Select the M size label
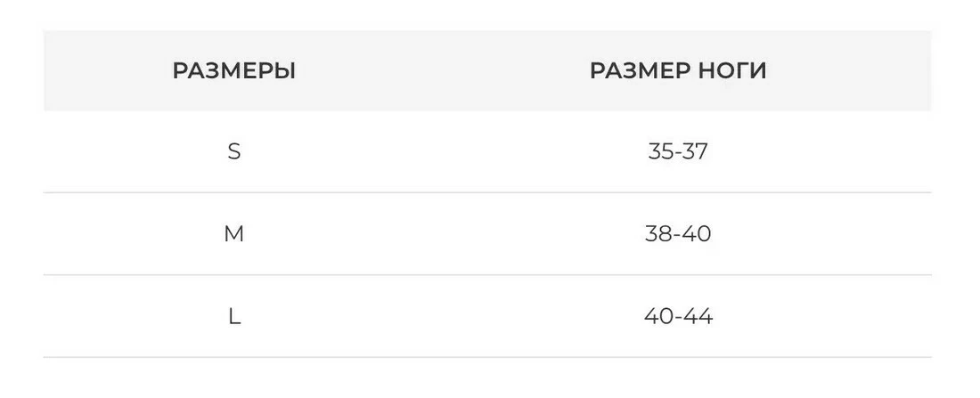The image size is (980, 398). 233,234
